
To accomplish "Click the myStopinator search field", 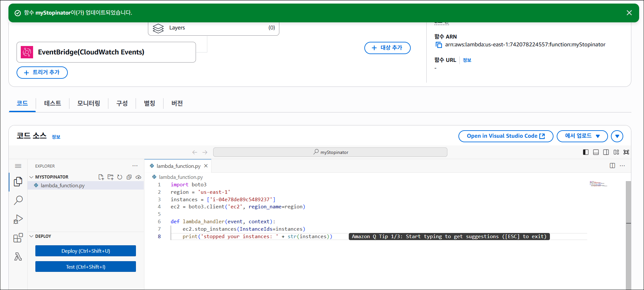I will [x=330, y=152].
